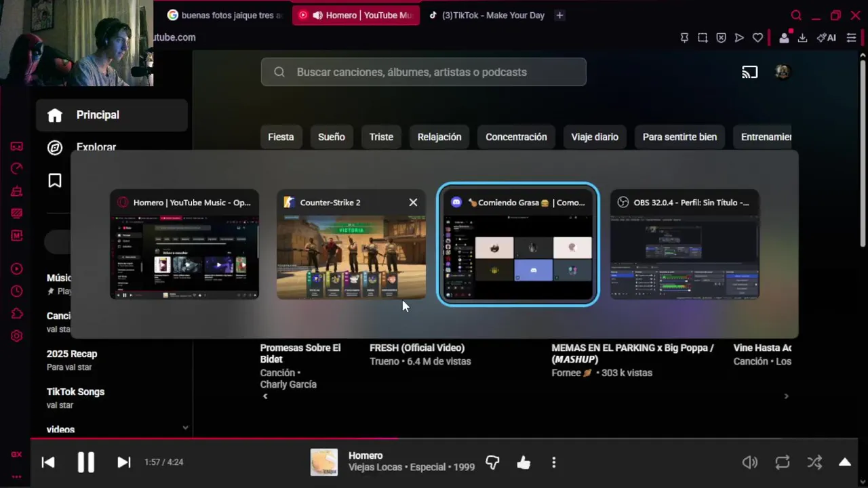Viewport: 868px width, 488px height.
Task: Open GX Cleaner sidebar icon
Action: (x=17, y=191)
